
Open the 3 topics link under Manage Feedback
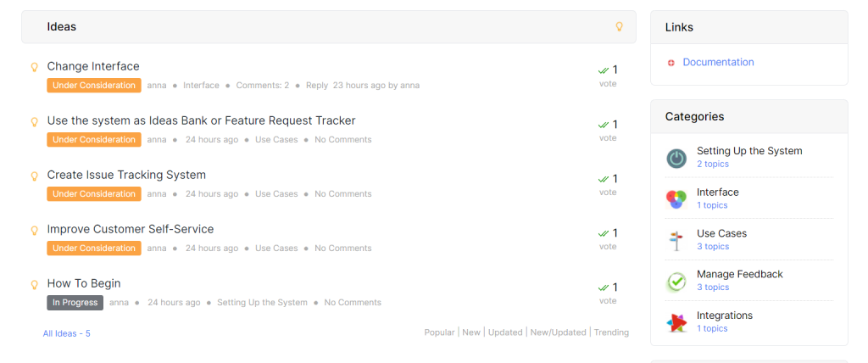click(x=712, y=287)
